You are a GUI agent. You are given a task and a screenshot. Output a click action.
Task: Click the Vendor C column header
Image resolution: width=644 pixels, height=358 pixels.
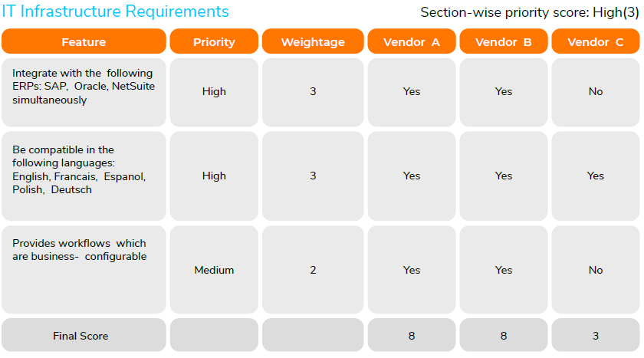(596, 42)
